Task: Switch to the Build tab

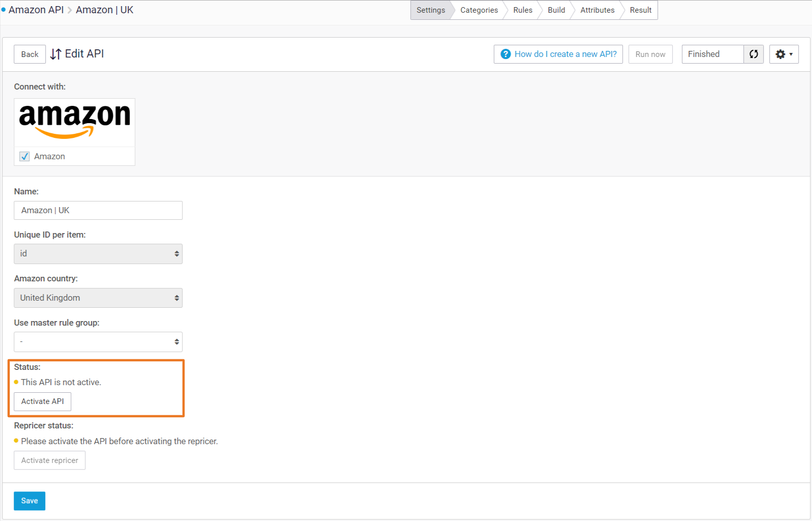Action: (556, 10)
